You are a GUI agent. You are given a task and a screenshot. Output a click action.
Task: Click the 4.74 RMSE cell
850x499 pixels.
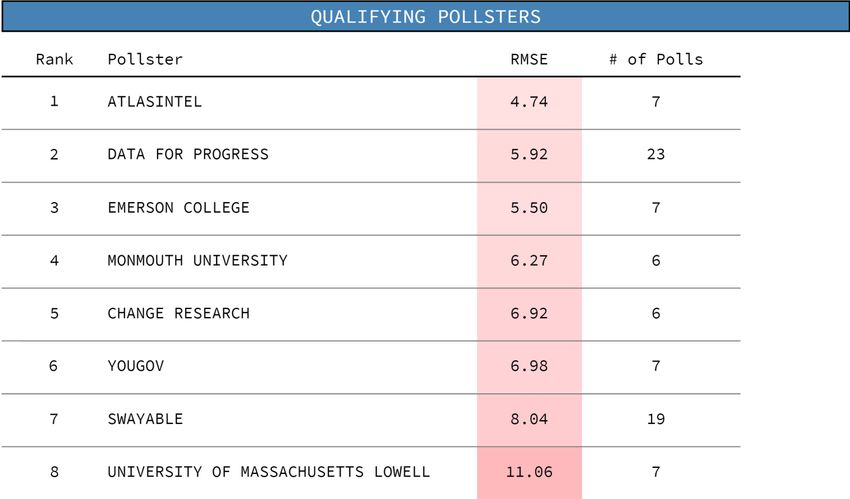[529, 103]
